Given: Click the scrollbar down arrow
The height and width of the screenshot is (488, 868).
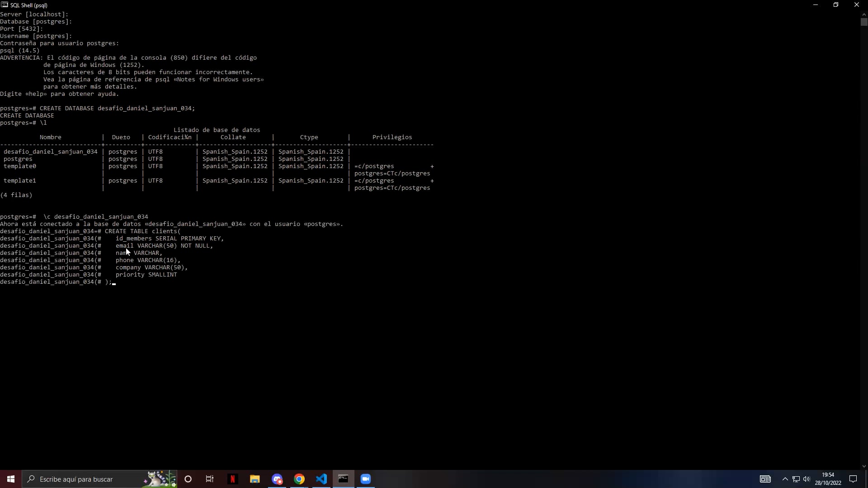Looking at the screenshot, I should pyautogui.click(x=864, y=465).
